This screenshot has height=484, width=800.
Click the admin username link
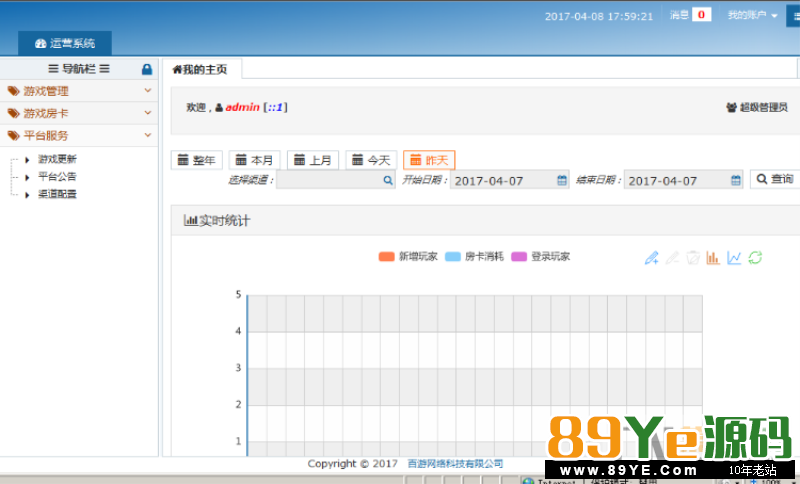point(242,107)
